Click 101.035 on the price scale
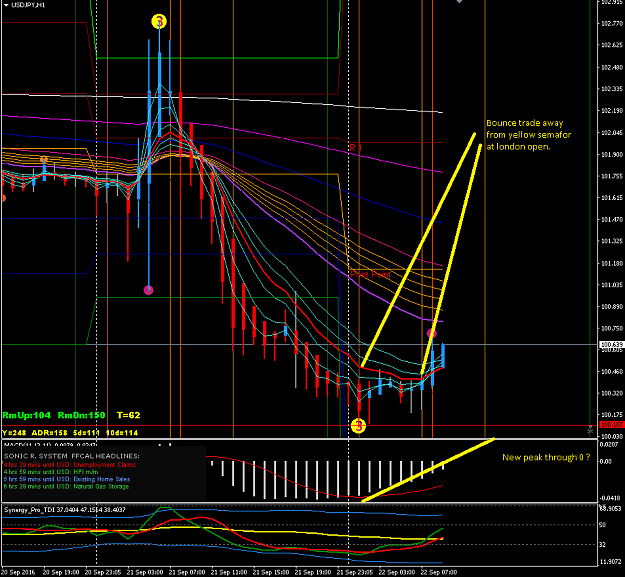Viewport: 625px width, 577px height. pos(612,285)
